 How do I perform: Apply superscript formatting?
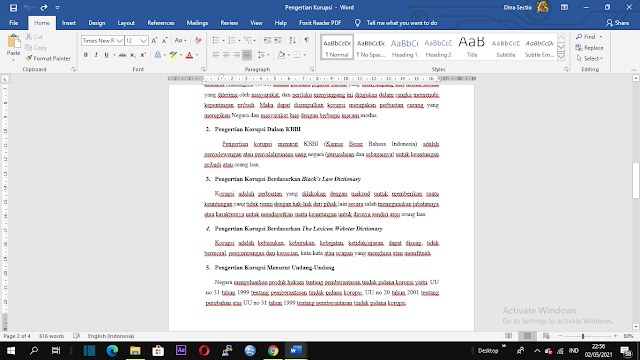(x=143, y=55)
